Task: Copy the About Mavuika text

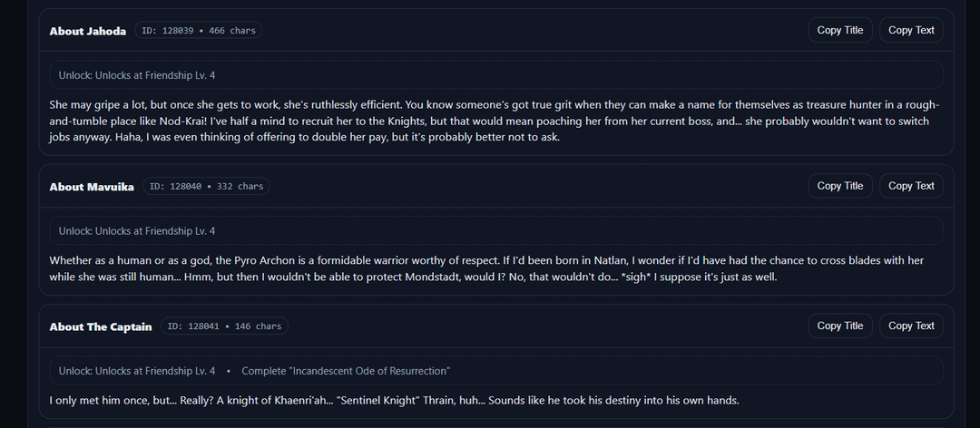Action: [911, 186]
